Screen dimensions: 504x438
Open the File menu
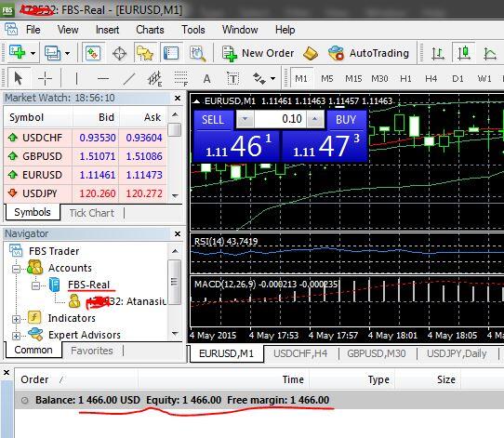[x=33, y=30]
